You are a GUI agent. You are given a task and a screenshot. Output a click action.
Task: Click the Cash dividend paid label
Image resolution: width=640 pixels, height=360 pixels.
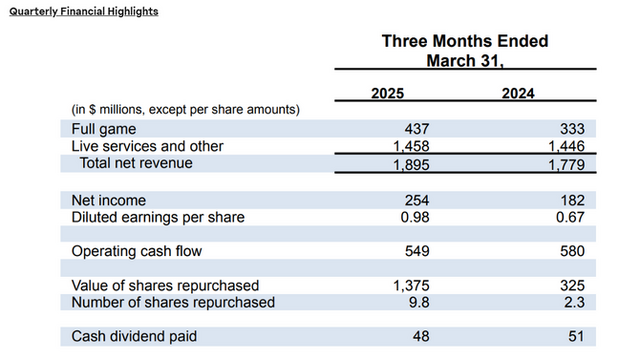tap(134, 336)
